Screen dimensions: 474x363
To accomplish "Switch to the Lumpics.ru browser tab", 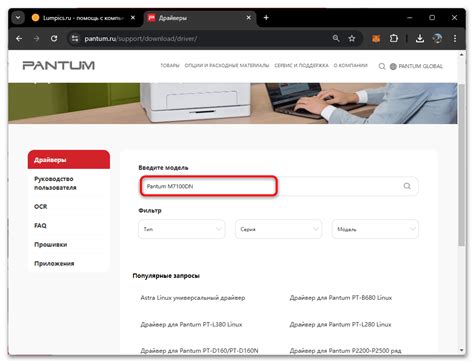I will (x=83, y=18).
